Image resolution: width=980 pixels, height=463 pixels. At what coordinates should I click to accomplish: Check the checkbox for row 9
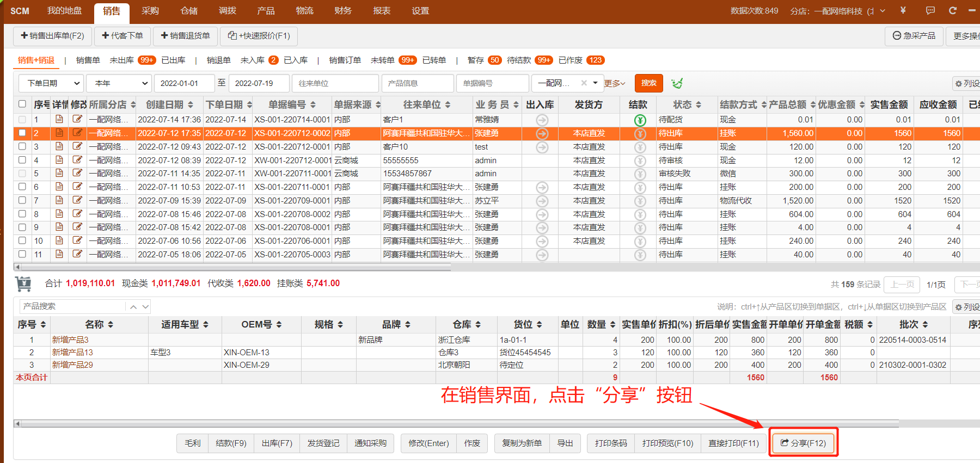[x=22, y=227]
